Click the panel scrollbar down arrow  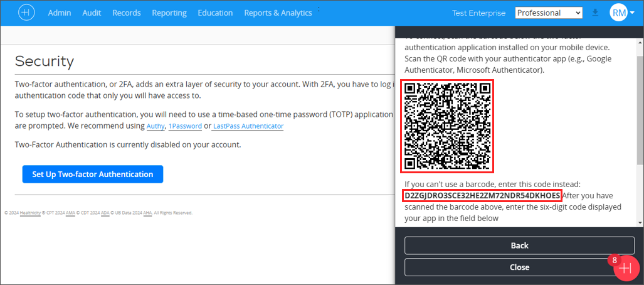(640, 222)
